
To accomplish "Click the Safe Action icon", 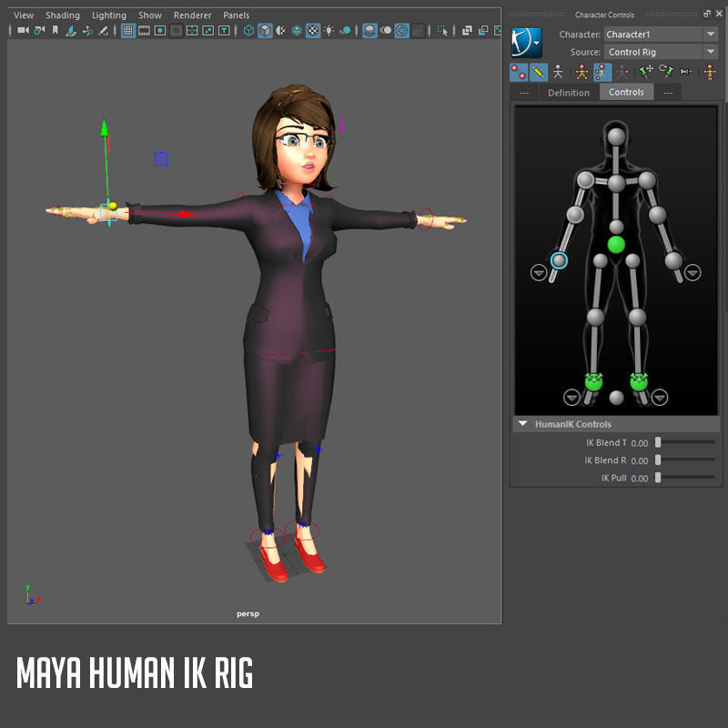I will pos(208,31).
